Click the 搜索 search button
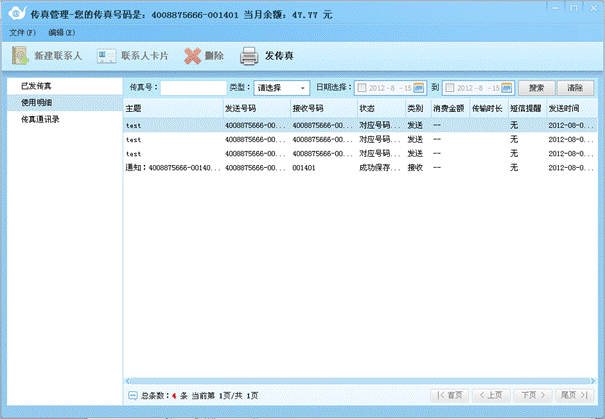Screen dimensions: 605x419 536,88
